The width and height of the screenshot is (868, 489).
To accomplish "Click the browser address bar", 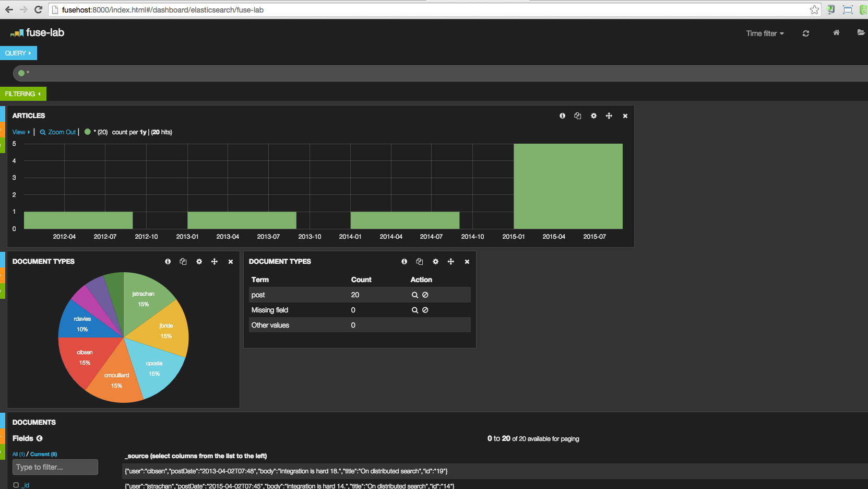I will 433,10.
